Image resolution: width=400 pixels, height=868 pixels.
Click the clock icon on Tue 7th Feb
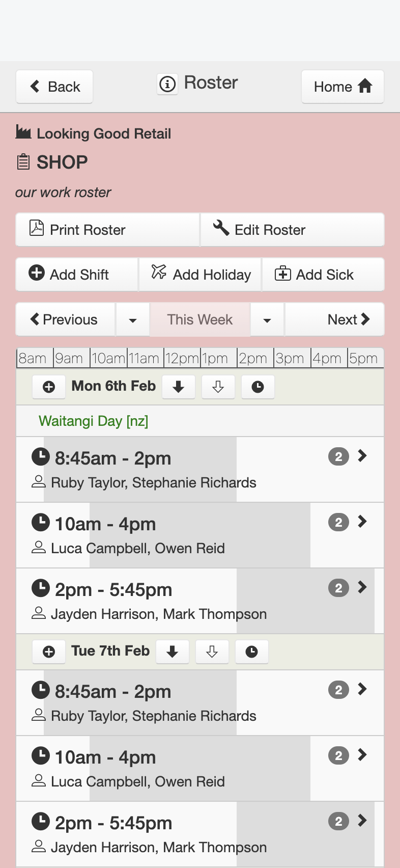click(x=252, y=652)
